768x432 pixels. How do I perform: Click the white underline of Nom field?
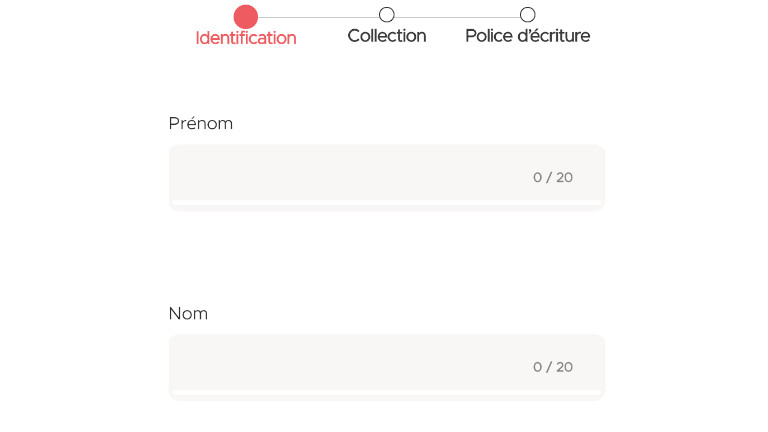click(x=387, y=393)
